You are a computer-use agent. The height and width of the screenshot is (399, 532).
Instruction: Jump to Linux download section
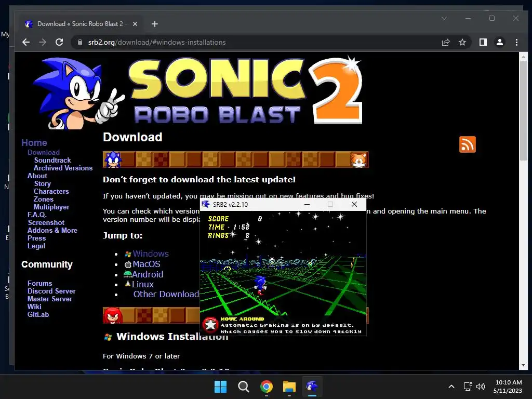click(143, 284)
